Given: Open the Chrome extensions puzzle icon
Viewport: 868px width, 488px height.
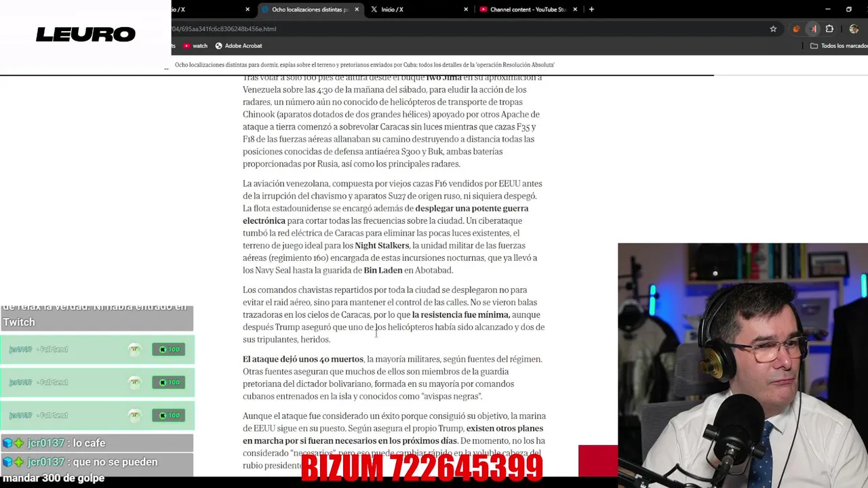Looking at the screenshot, I should [x=829, y=29].
